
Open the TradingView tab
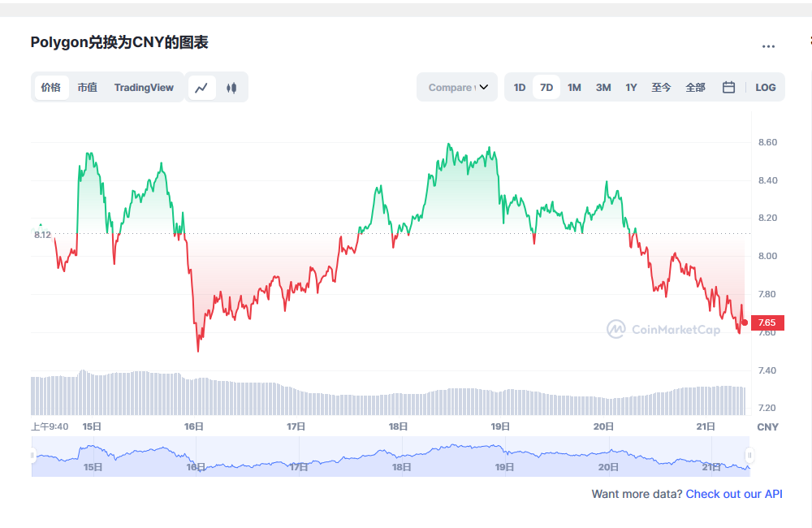[x=144, y=87]
